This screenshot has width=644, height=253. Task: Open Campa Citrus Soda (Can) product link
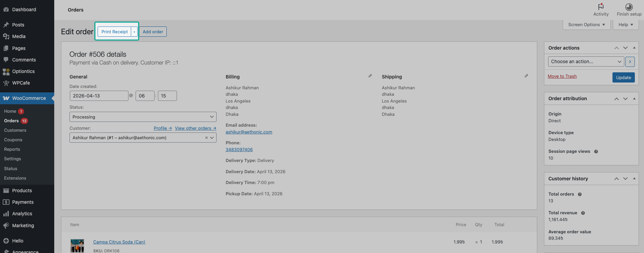tap(119, 242)
